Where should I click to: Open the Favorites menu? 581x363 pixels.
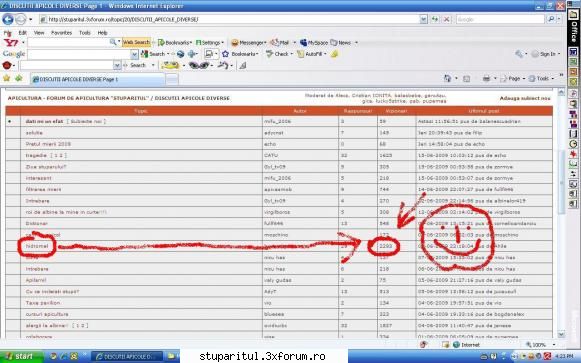point(62,33)
